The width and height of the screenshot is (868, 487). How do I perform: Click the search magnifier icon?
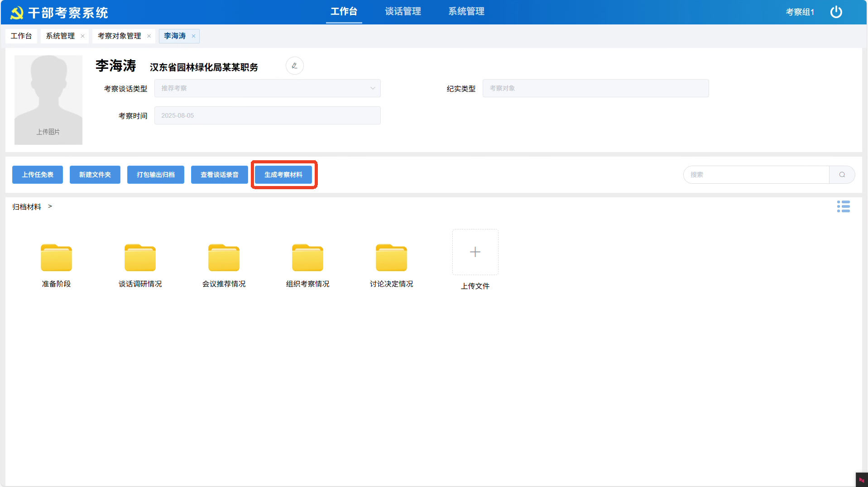(x=842, y=175)
